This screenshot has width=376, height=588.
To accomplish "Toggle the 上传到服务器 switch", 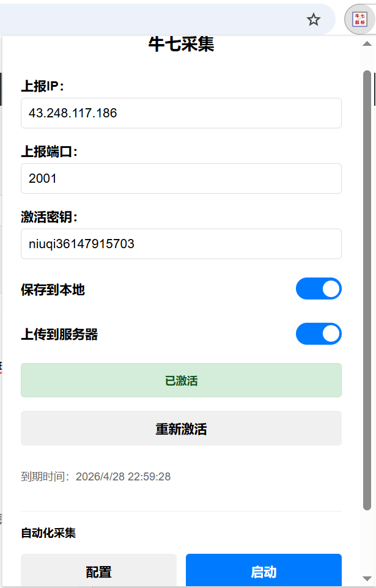I will pyautogui.click(x=319, y=334).
